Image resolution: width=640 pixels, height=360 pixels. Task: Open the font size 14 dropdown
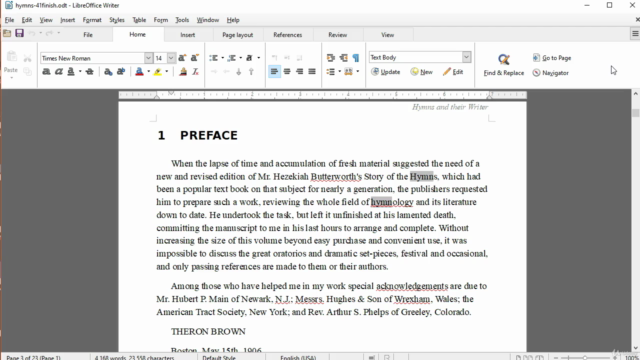click(x=171, y=58)
